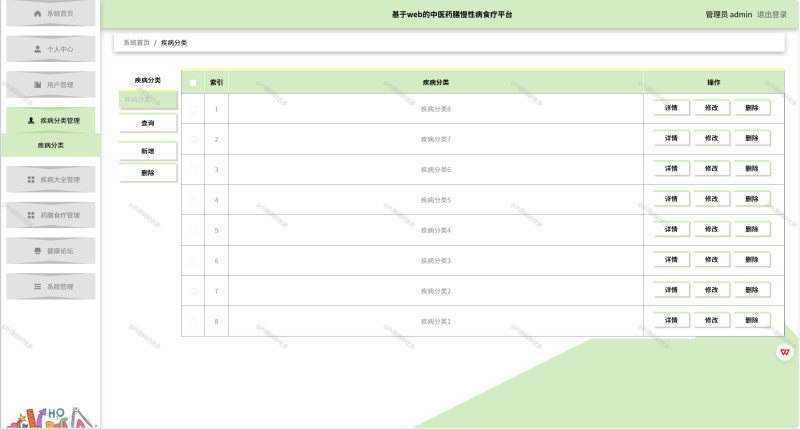
Task: Expand 系统管理 sidebar menu
Action: 51,287
